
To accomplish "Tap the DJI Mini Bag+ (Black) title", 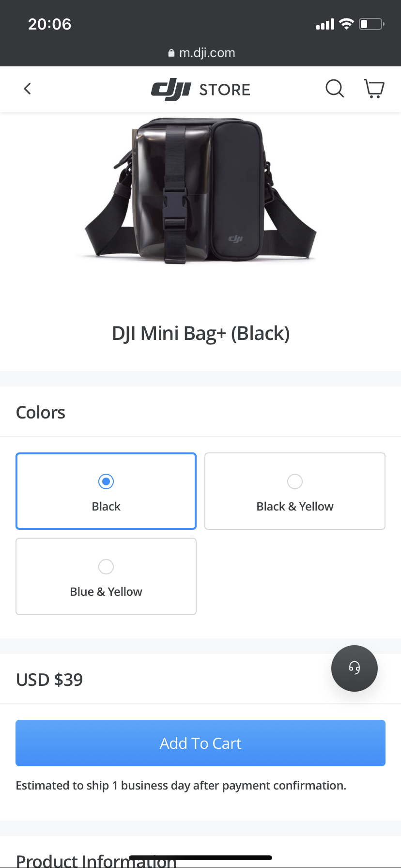I will pyautogui.click(x=200, y=333).
